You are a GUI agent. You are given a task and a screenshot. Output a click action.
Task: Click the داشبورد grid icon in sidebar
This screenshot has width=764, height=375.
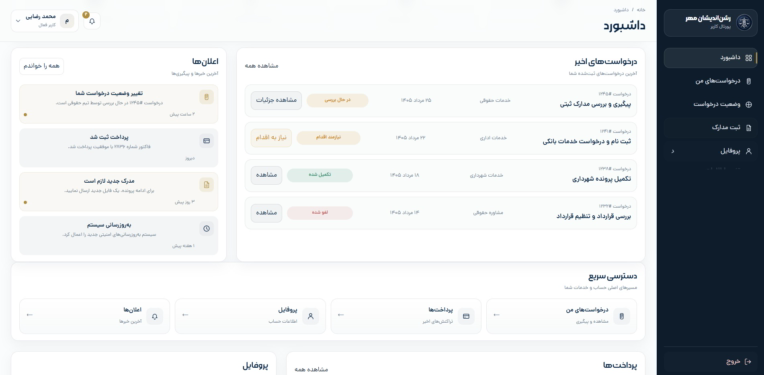pos(748,58)
